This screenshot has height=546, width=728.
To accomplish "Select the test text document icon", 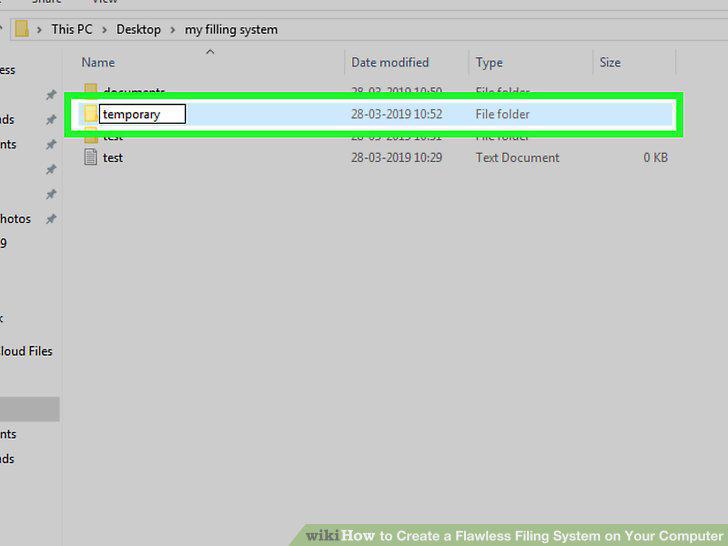I will coord(91,157).
